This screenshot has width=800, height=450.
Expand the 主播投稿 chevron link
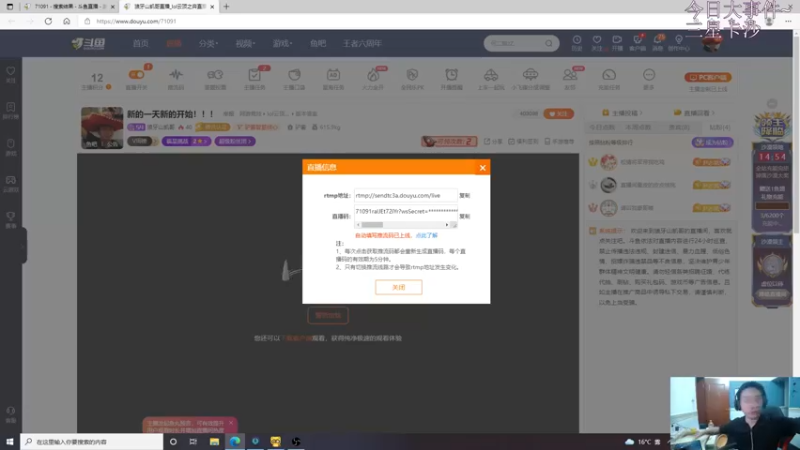tap(622, 113)
